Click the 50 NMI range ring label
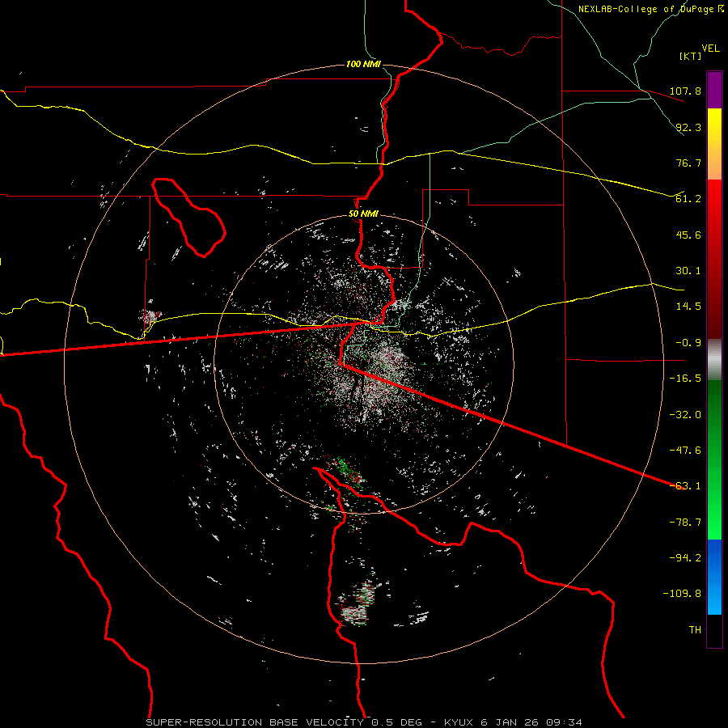Image resolution: width=728 pixels, height=728 pixels. [x=363, y=214]
